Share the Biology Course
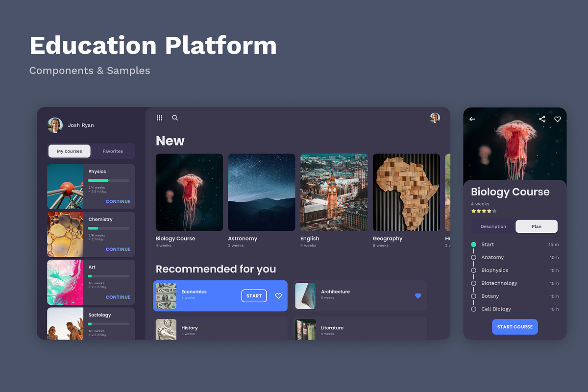 click(542, 119)
